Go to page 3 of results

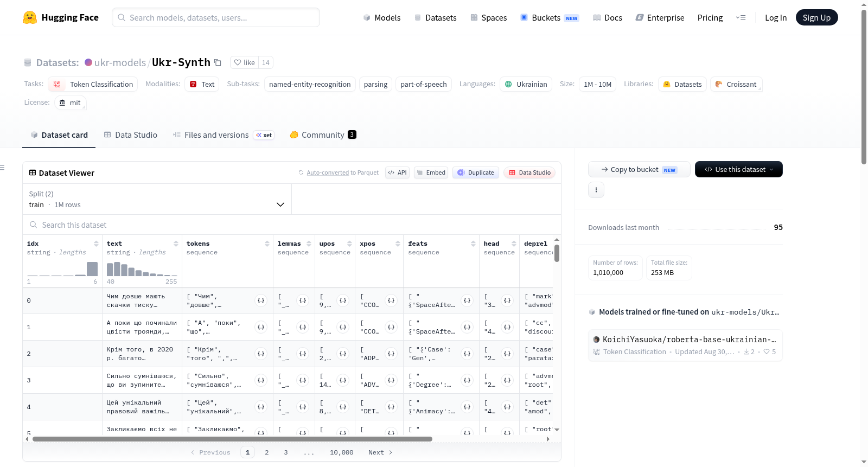coord(286,452)
